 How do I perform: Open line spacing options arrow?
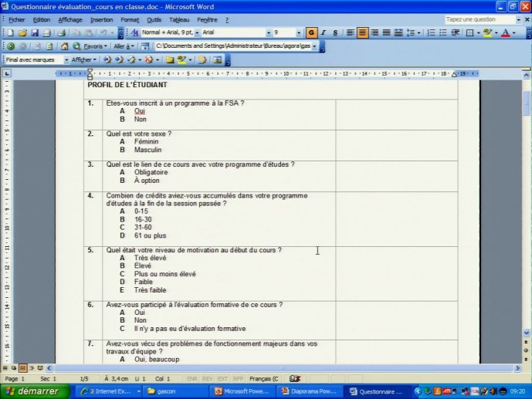(418, 33)
